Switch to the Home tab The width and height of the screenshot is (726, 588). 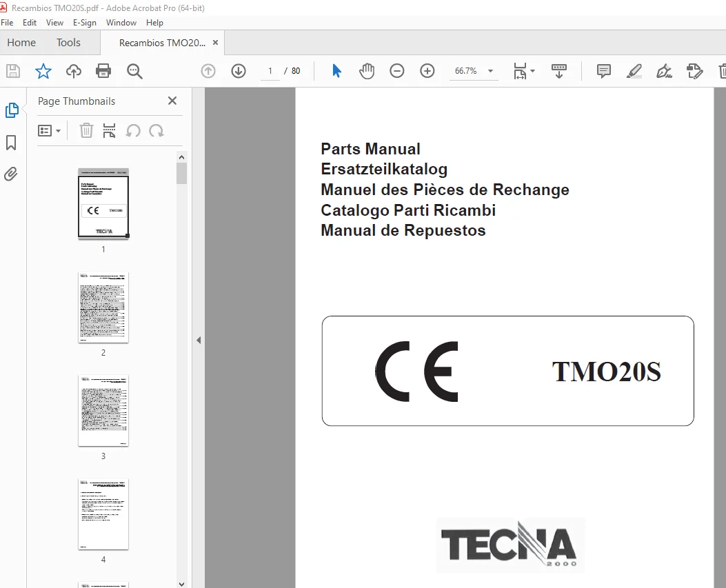[x=21, y=43]
